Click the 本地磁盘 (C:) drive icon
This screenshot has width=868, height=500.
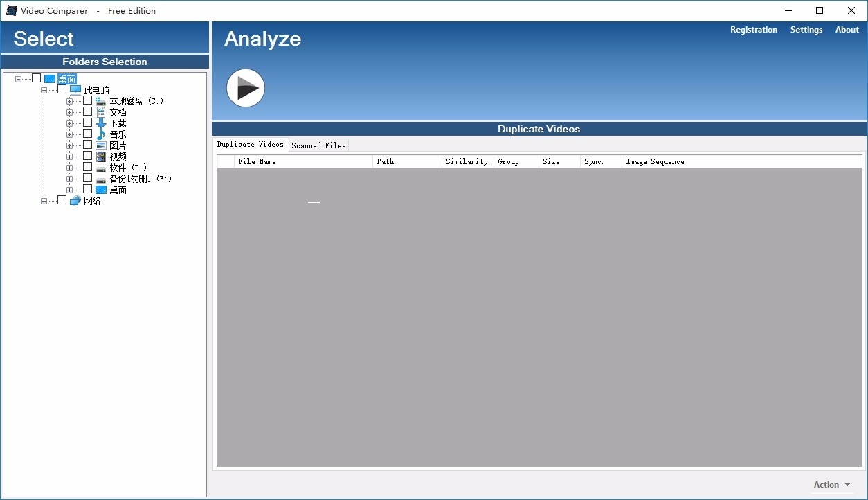(x=101, y=100)
